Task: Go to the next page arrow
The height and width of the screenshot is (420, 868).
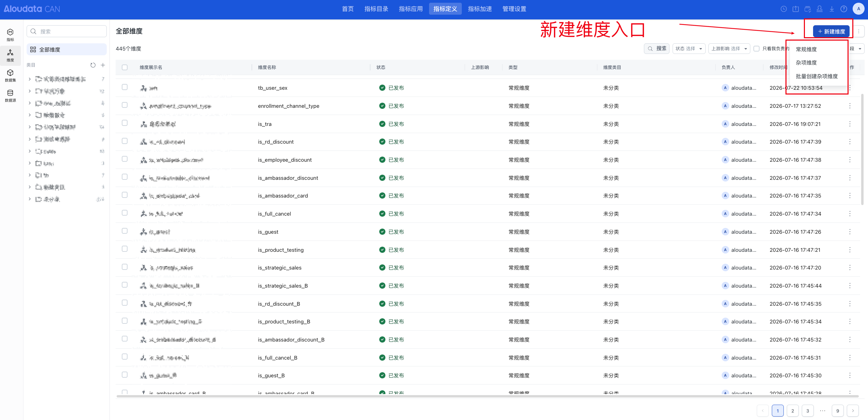Action: pyautogui.click(x=853, y=411)
